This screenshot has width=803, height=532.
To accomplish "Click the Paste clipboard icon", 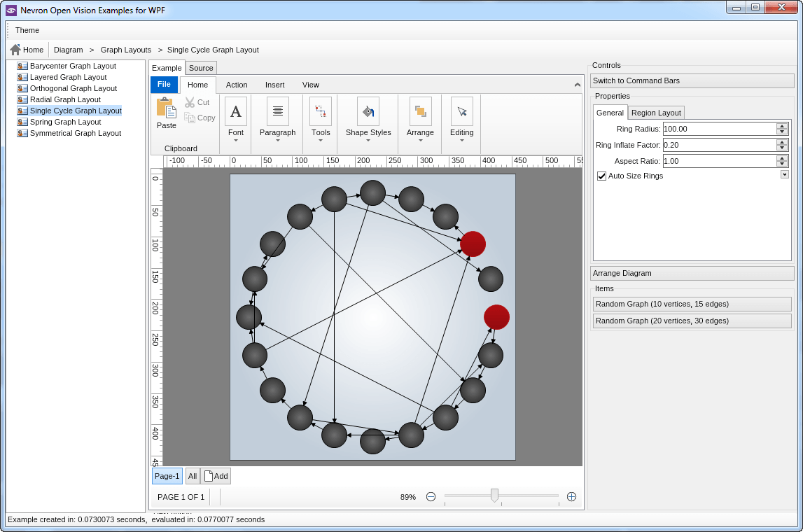I will tap(166, 108).
